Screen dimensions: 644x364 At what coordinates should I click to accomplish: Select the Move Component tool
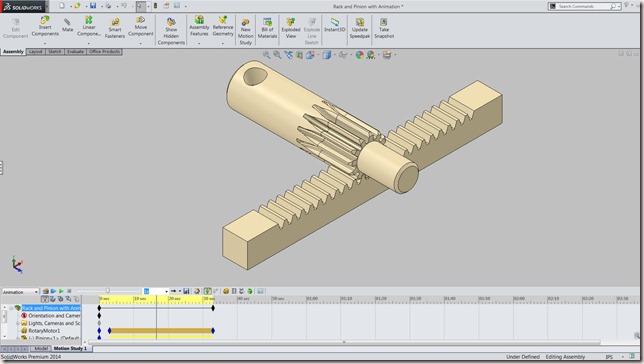[x=140, y=26]
